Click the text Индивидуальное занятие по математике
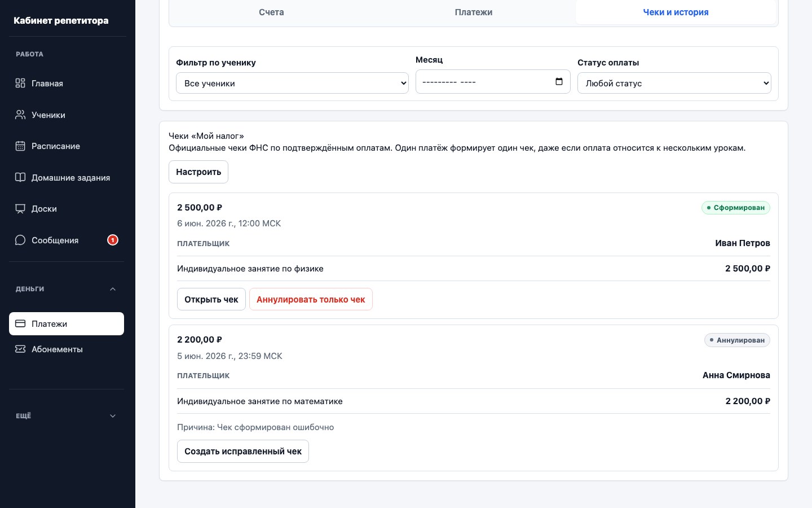Viewport: 812px width, 508px height. [260, 401]
